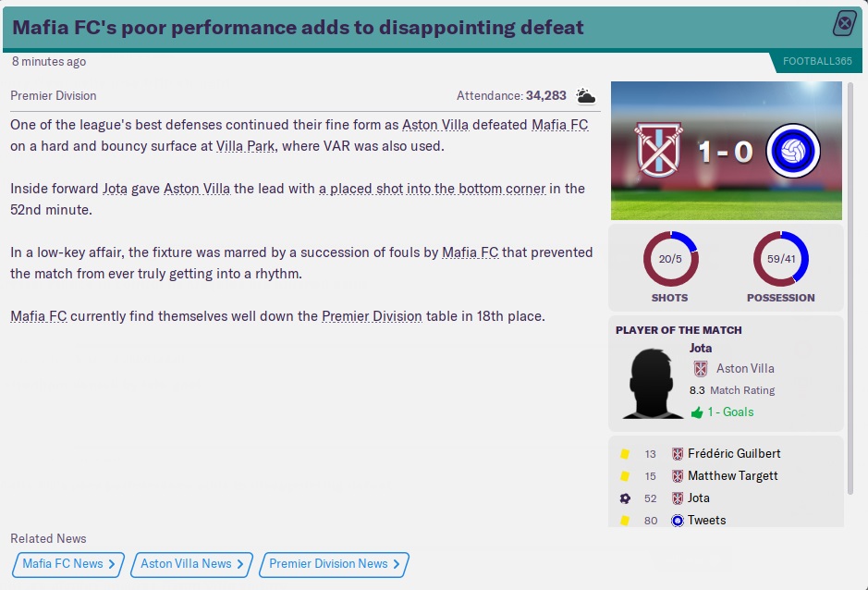
Task: Close the news article panel
Action: 845,23
